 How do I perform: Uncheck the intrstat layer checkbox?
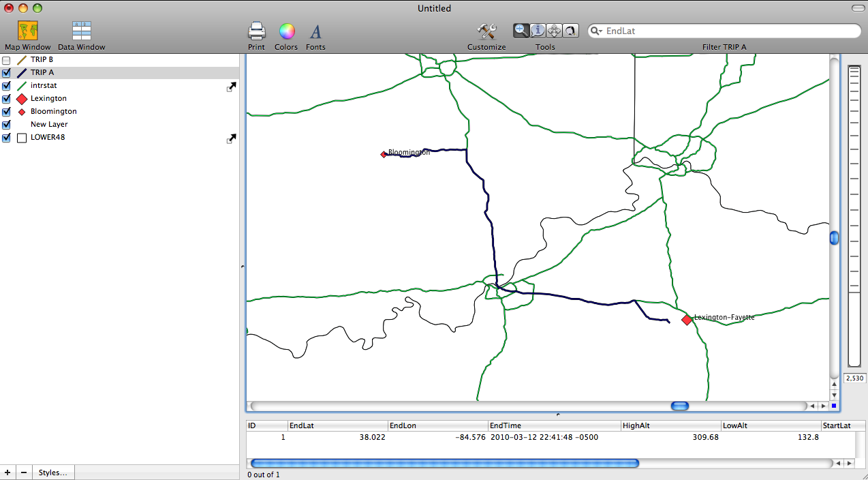7,86
